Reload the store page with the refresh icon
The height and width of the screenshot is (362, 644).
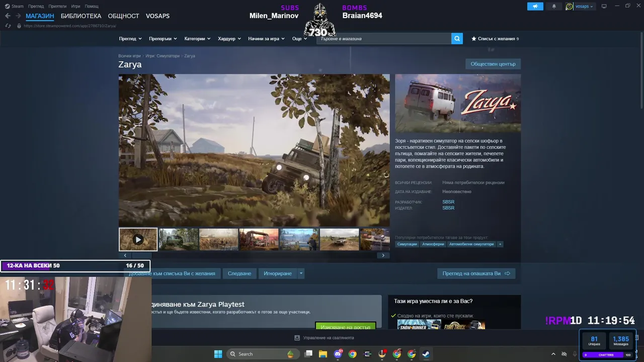[8, 26]
